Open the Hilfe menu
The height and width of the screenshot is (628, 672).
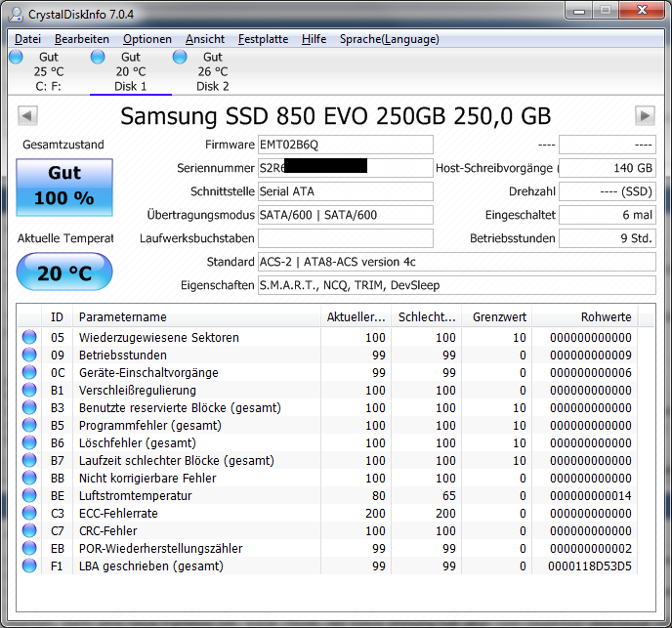coord(314,39)
